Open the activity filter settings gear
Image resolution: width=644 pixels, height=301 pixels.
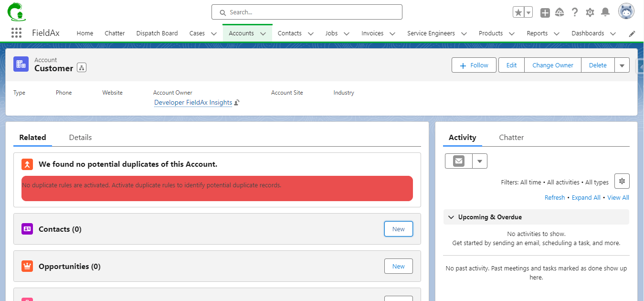coord(622,181)
